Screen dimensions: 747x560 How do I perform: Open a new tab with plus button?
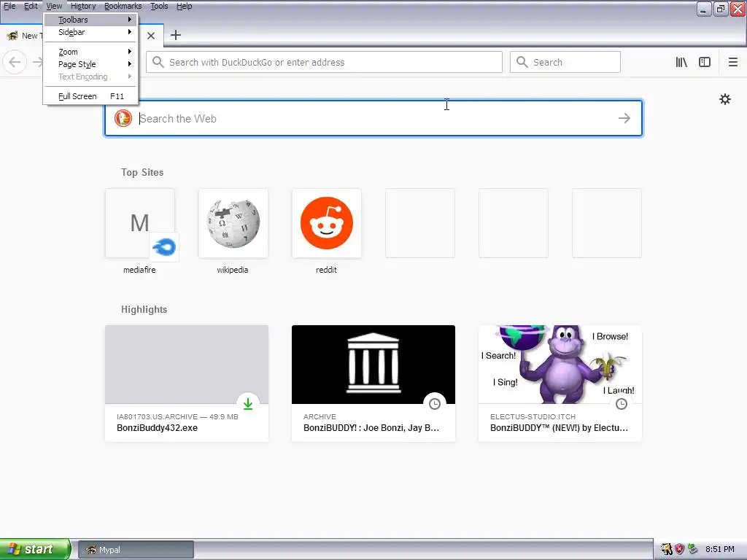[176, 35]
